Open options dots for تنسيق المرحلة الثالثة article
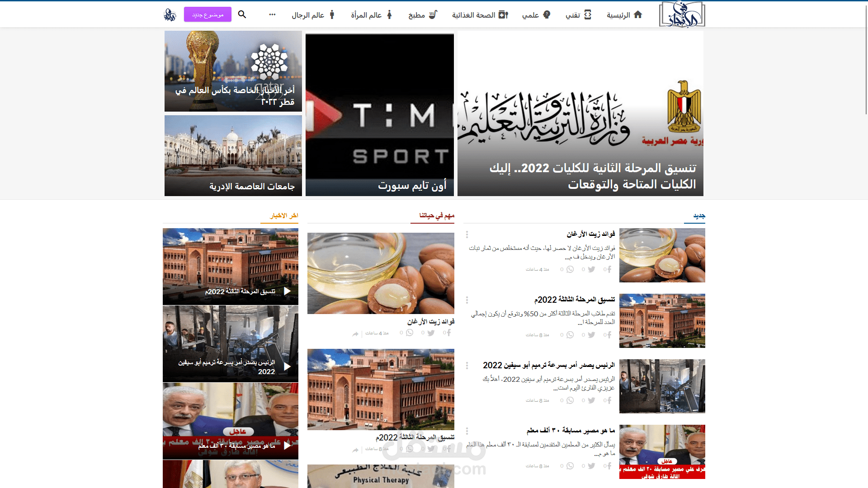 coord(467,300)
